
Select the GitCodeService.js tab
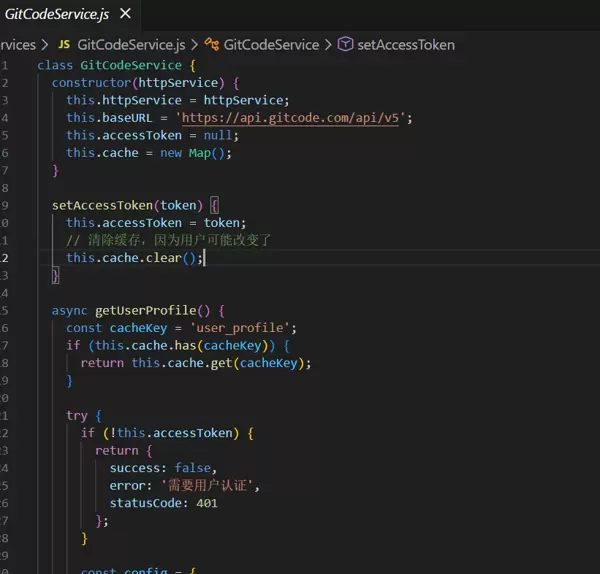(57, 14)
